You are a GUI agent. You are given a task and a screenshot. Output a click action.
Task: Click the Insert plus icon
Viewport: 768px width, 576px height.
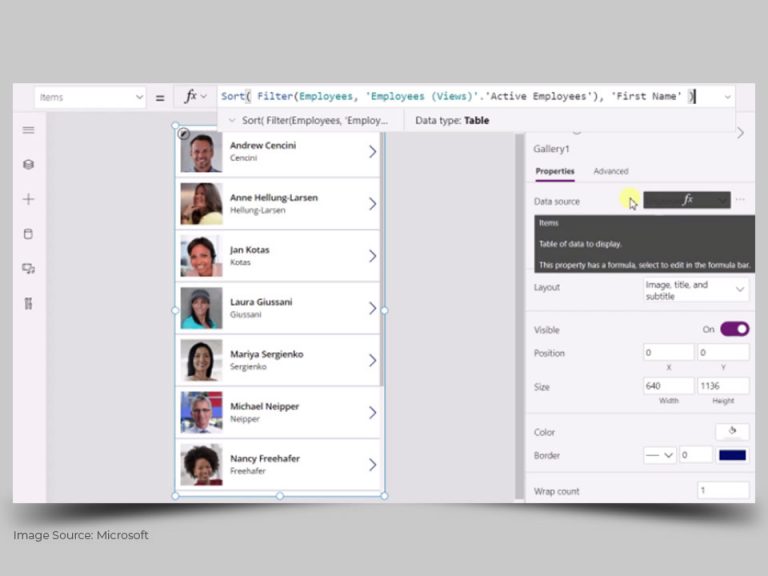tap(28, 199)
